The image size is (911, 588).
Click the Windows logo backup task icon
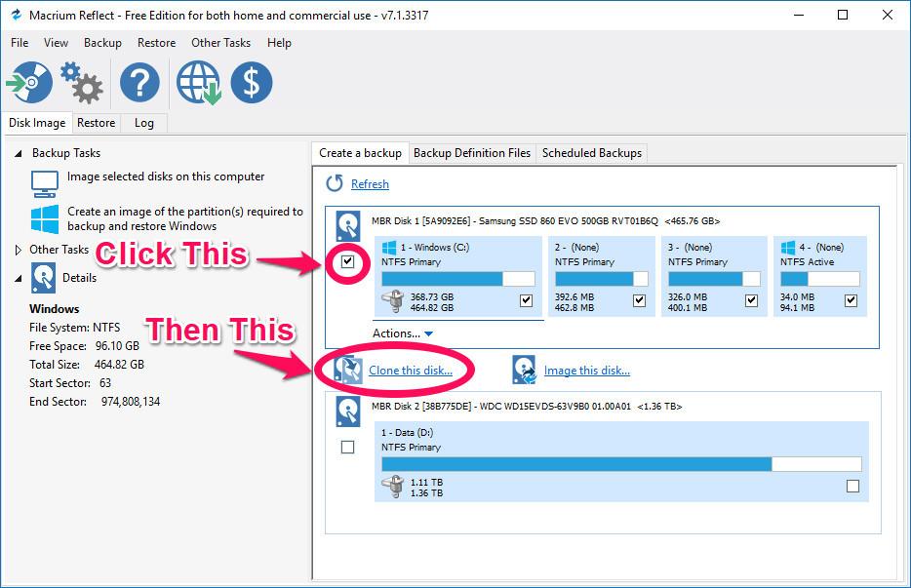click(45, 219)
